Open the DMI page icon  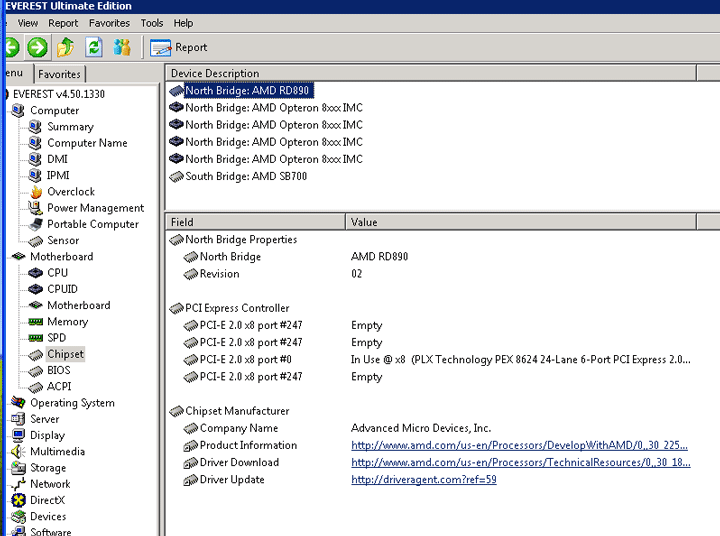coord(35,159)
